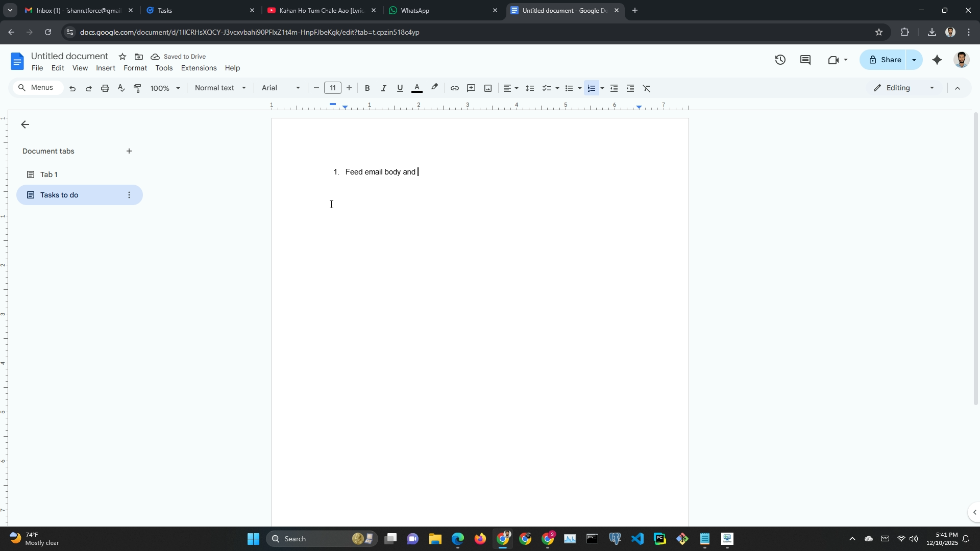
Task: Toggle italic formatting
Action: pos(383,88)
